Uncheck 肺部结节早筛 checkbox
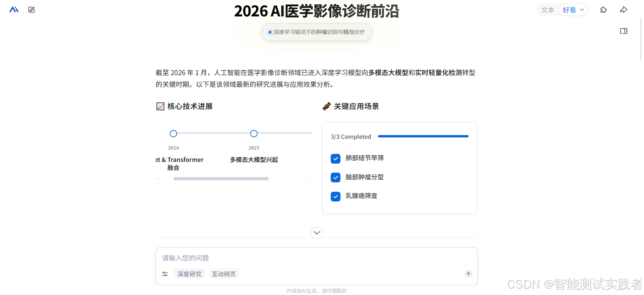 tap(335, 158)
